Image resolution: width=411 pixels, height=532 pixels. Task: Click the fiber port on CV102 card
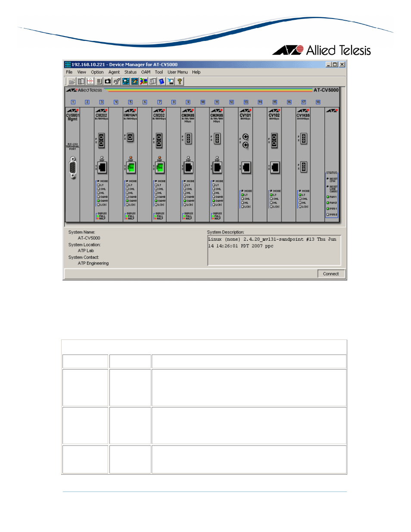[275, 140]
